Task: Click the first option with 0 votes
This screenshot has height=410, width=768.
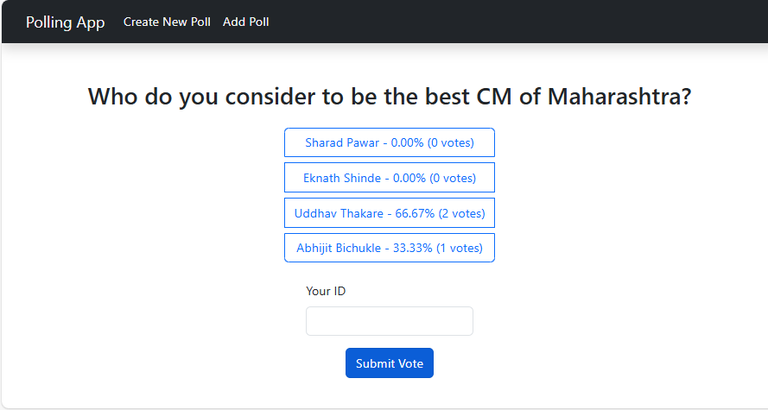Action: coord(389,143)
